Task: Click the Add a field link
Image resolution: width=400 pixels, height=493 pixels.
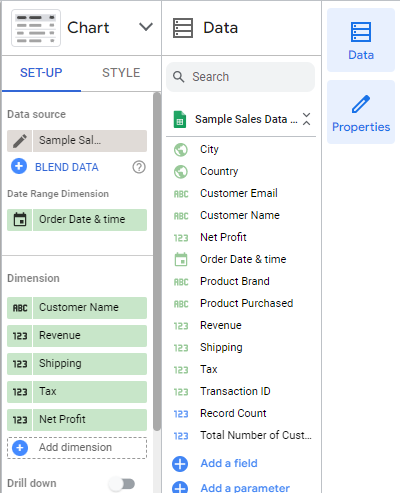Action: pyautogui.click(x=229, y=463)
